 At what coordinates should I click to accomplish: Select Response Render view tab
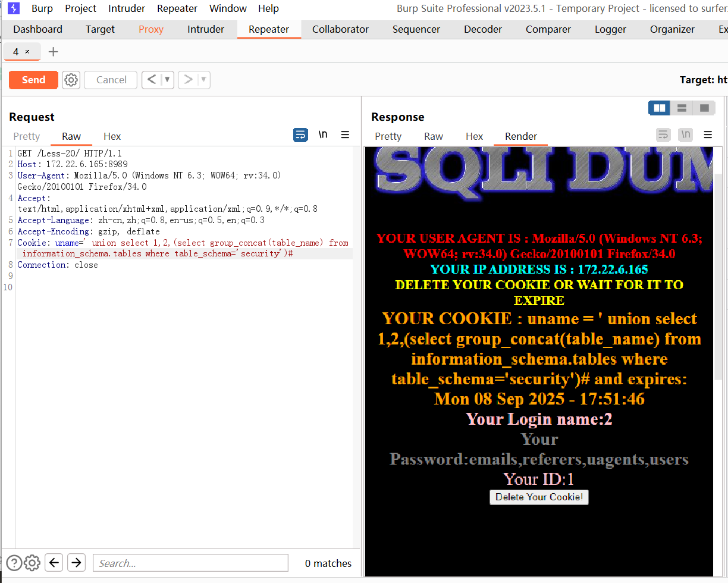point(521,136)
